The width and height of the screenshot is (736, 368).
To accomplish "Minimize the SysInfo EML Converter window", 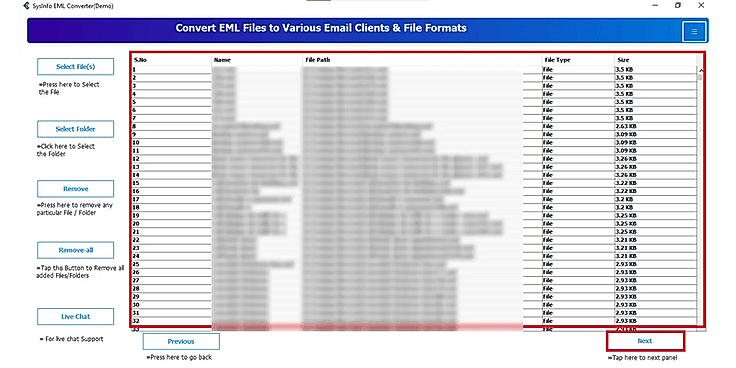I will (655, 6).
